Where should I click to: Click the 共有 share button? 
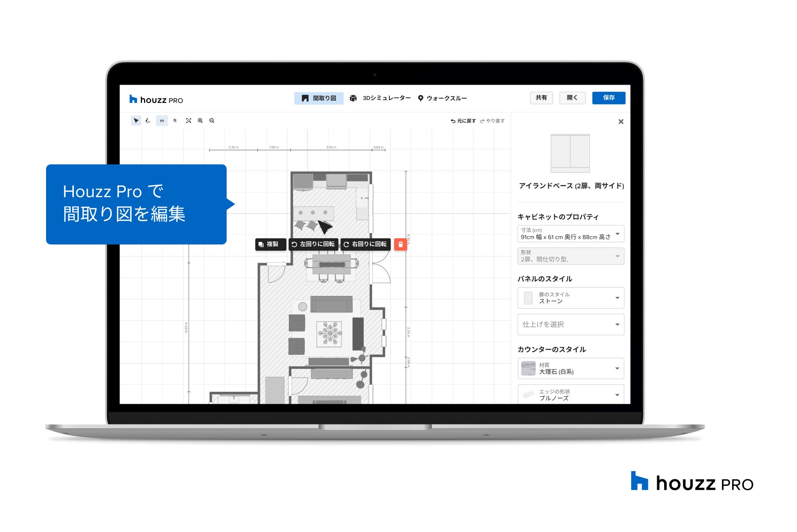(541, 98)
